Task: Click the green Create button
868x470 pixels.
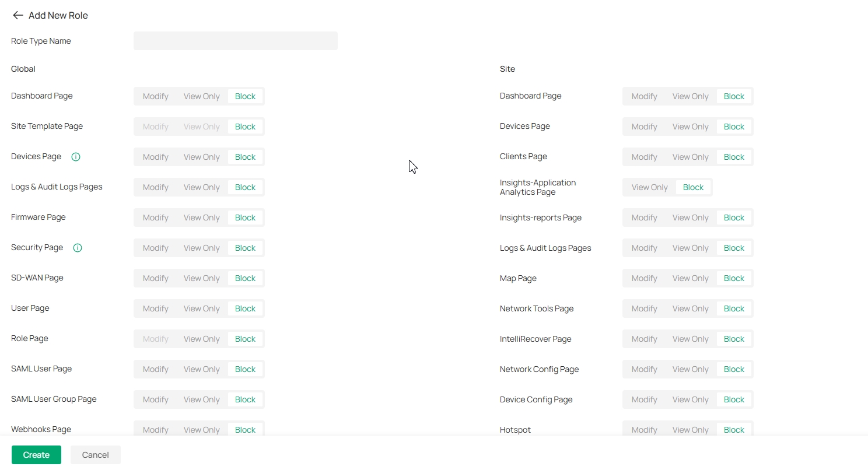Action: pos(36,455)
